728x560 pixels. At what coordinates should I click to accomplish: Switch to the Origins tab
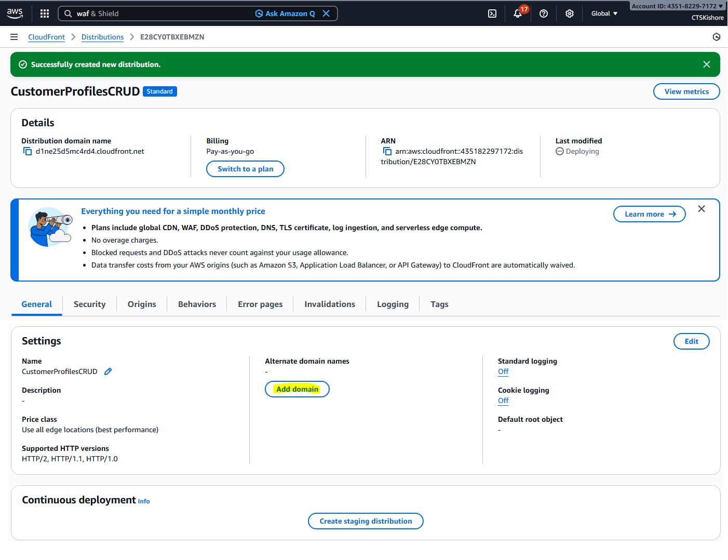point(142,304)
